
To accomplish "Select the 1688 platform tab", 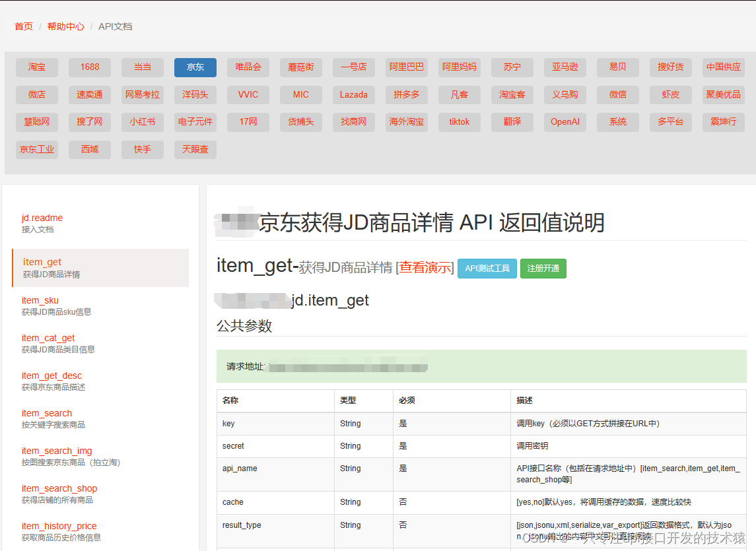I will pos(90,67).
